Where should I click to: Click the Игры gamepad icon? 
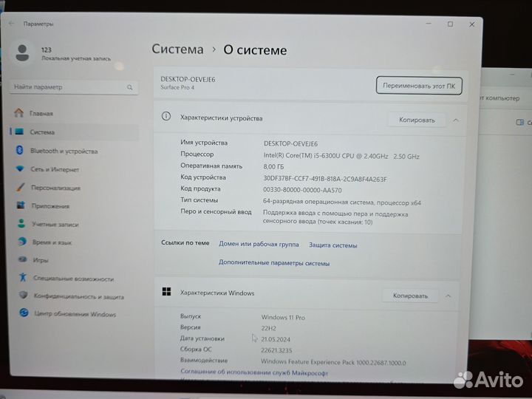[x=22, y=259]
